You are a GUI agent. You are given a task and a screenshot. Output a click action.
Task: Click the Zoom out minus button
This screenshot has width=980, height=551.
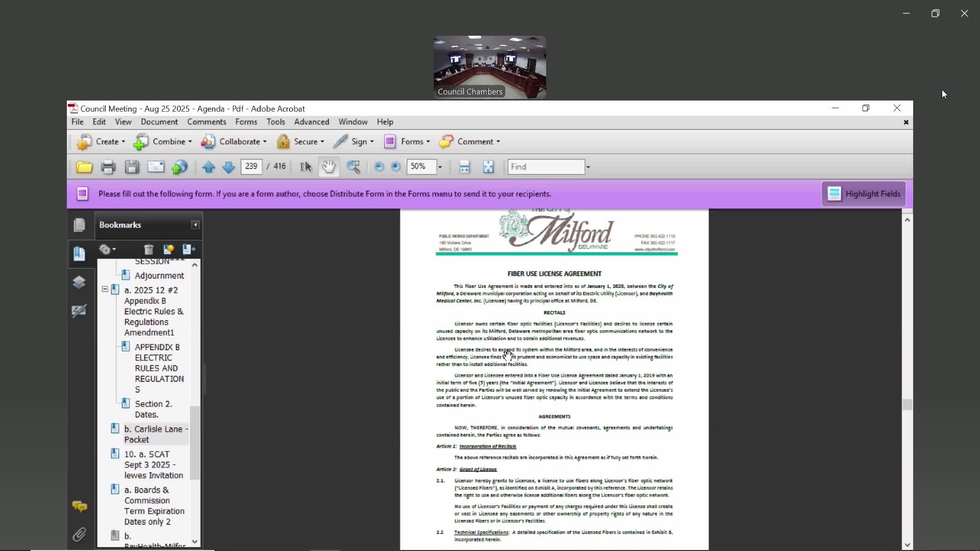click(379, 167)
